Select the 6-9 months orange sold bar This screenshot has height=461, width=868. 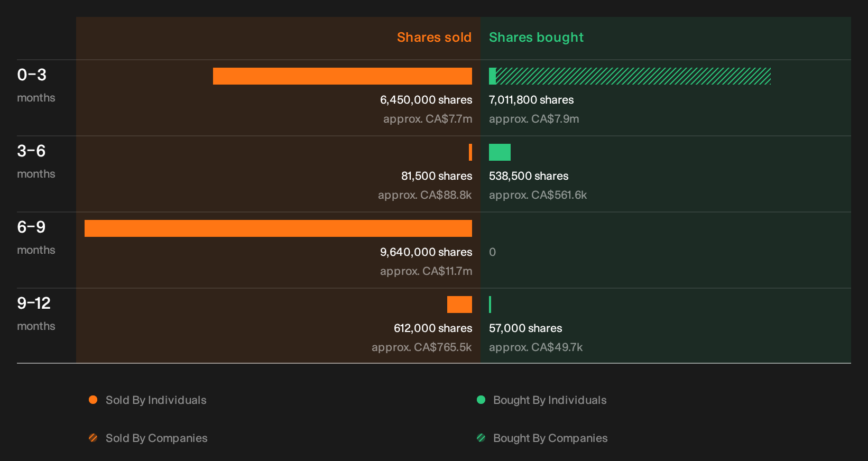[x=278, y=228]
